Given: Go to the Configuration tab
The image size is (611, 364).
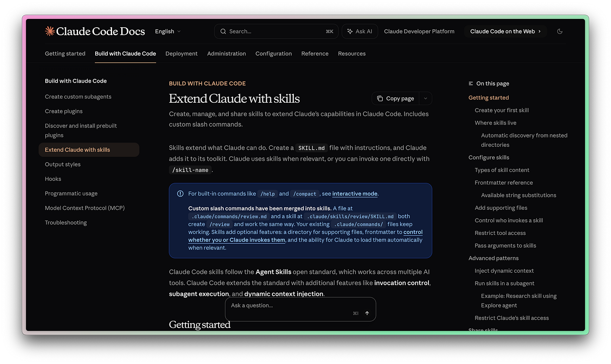Looking at the screenshot, I should [x=274, y=54].
